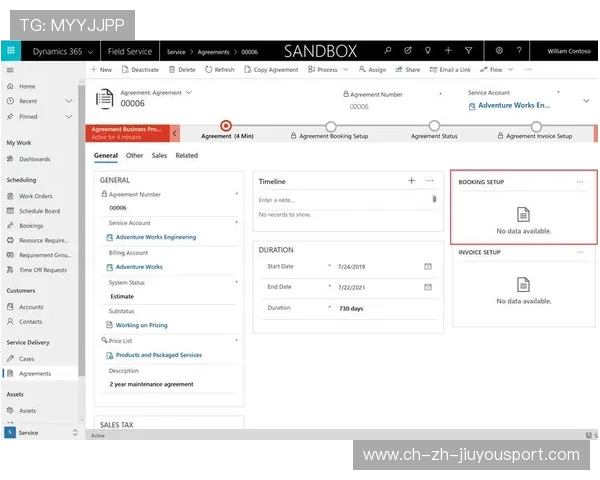Click Refresh in the command bar
This screenshot has height=480, width=600.
click(219, 70)
